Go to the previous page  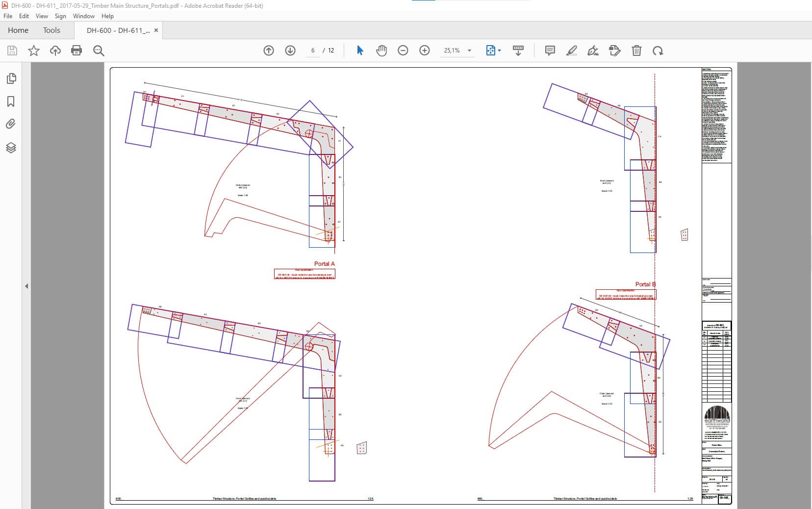(x=269, y=51)
